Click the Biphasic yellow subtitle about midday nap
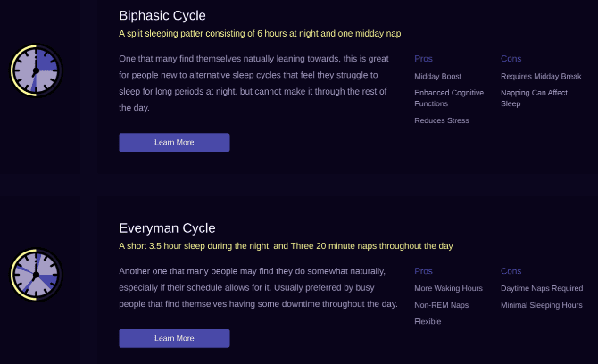 [x=260, y=34]
